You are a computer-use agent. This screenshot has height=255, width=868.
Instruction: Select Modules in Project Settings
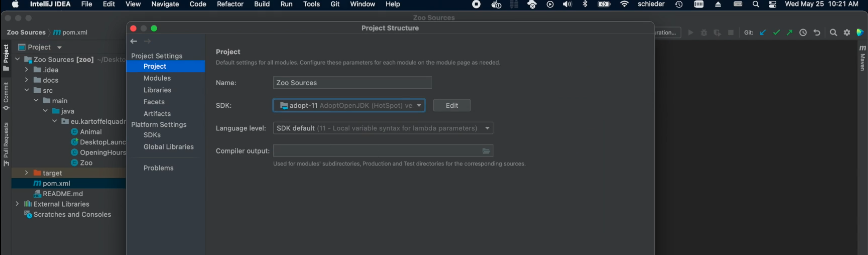point(157,78)
